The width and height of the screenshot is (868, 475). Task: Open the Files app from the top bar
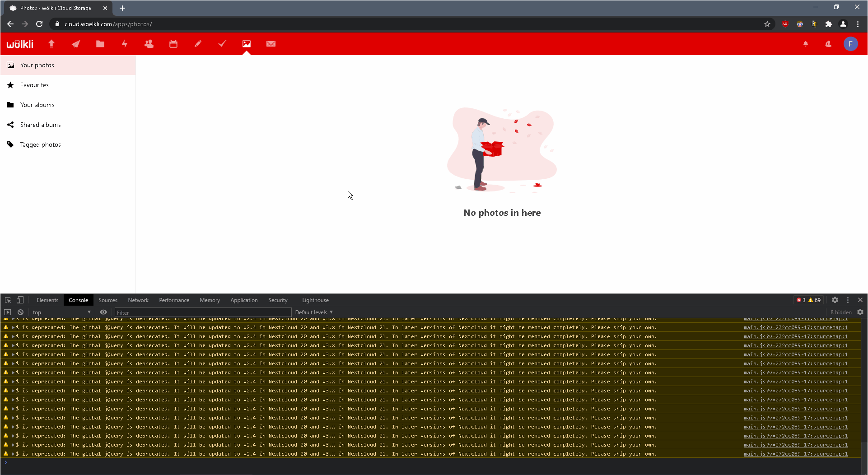tap(100, 44)
